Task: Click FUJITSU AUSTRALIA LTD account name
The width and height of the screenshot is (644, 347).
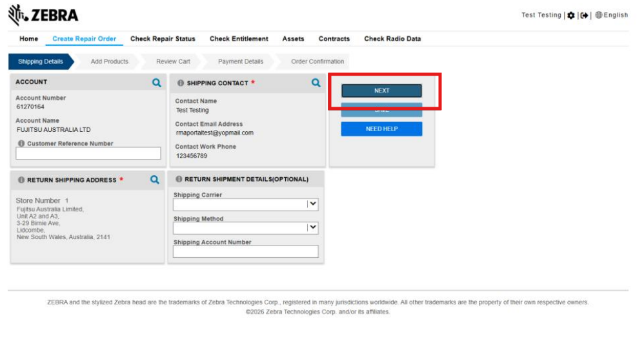Action: tap(54, 129)
